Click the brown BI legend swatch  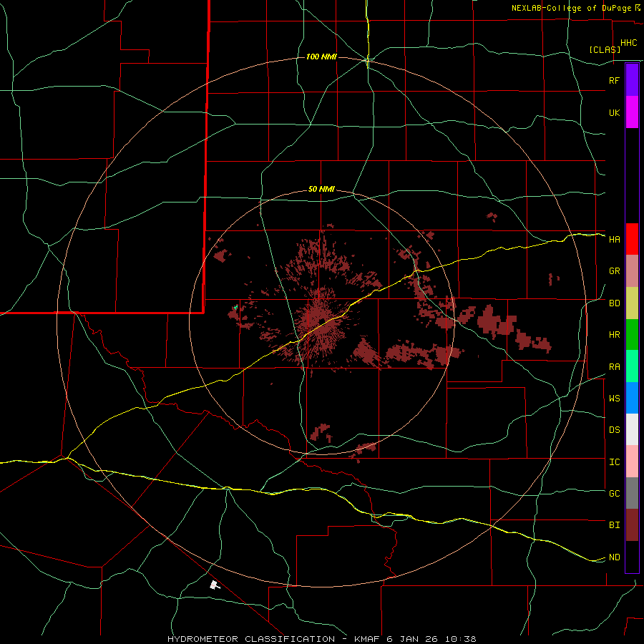(632, 525)
